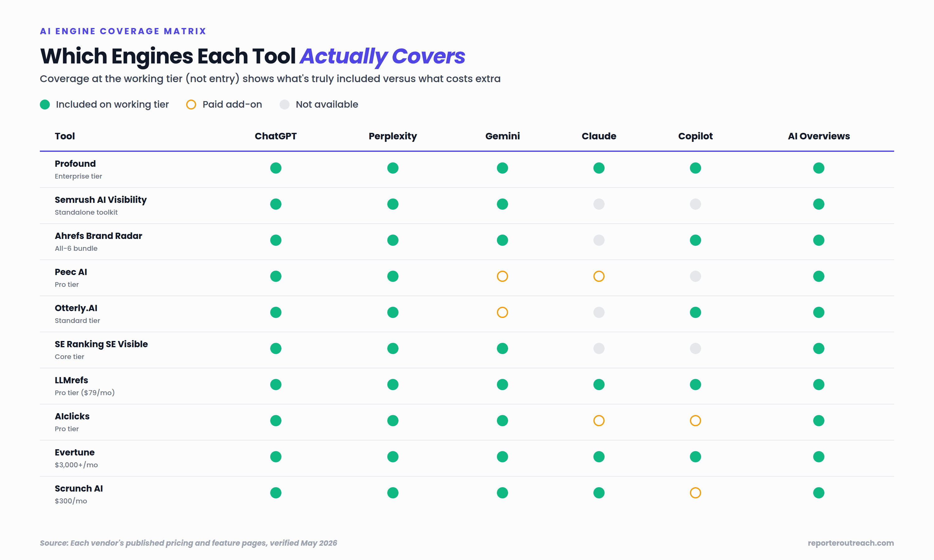Click the AIclicks tool name
The width and height of the screenshot is (934, 560).
(72, 417)
